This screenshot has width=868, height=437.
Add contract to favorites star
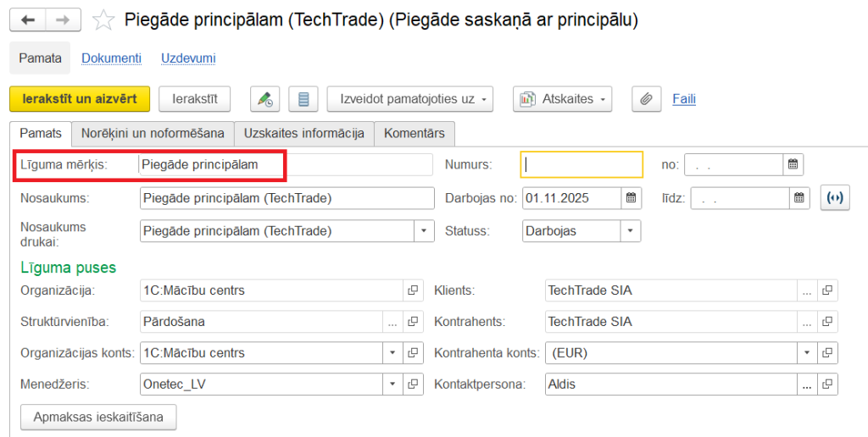(x=103, y=19)
